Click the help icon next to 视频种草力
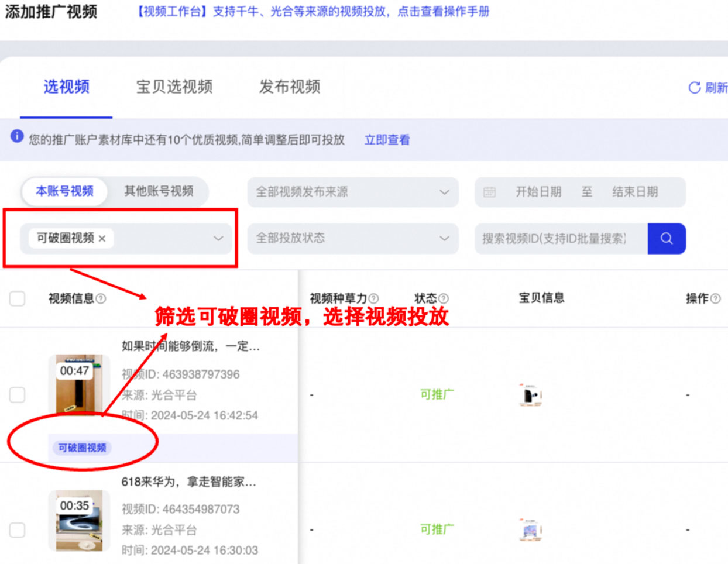 [373, 299]
